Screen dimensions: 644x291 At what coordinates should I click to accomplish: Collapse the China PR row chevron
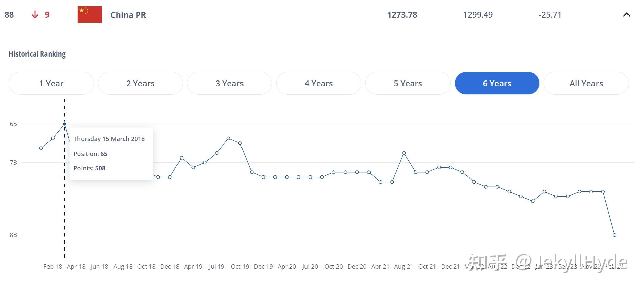(626, 15)
